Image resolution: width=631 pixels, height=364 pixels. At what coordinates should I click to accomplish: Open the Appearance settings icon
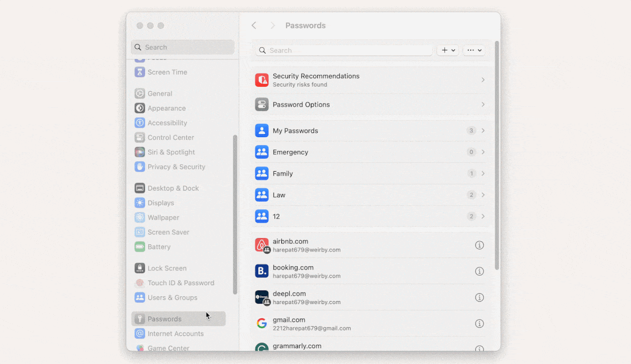click(x=139, y=108)
